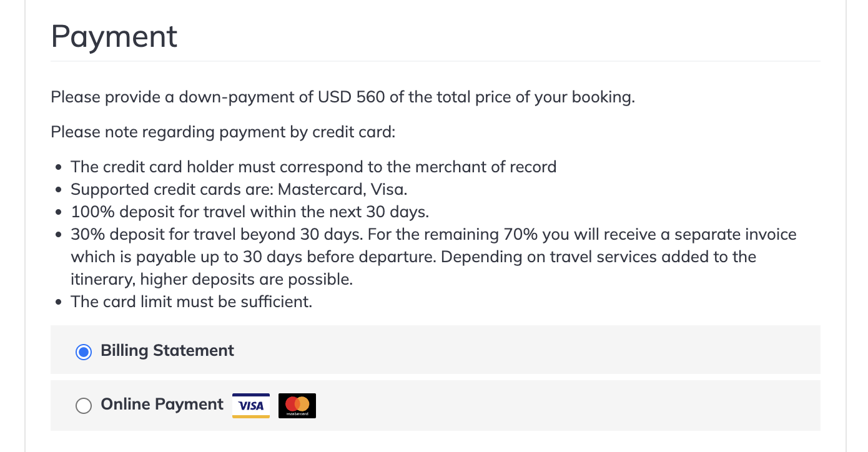
Task: Click empty area of Billing Statement row
Action: point(525,350)
